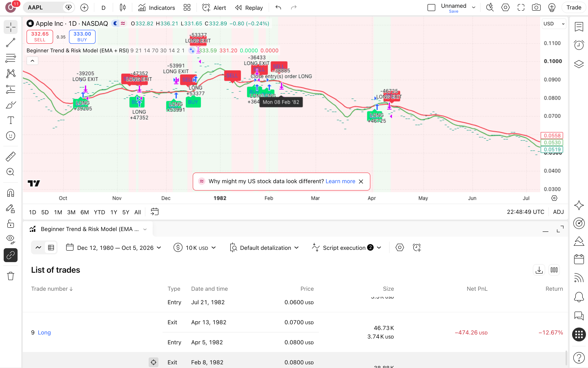Select the YTD time range
Viewport: 588px width, 368px height.
pos(99,212)
